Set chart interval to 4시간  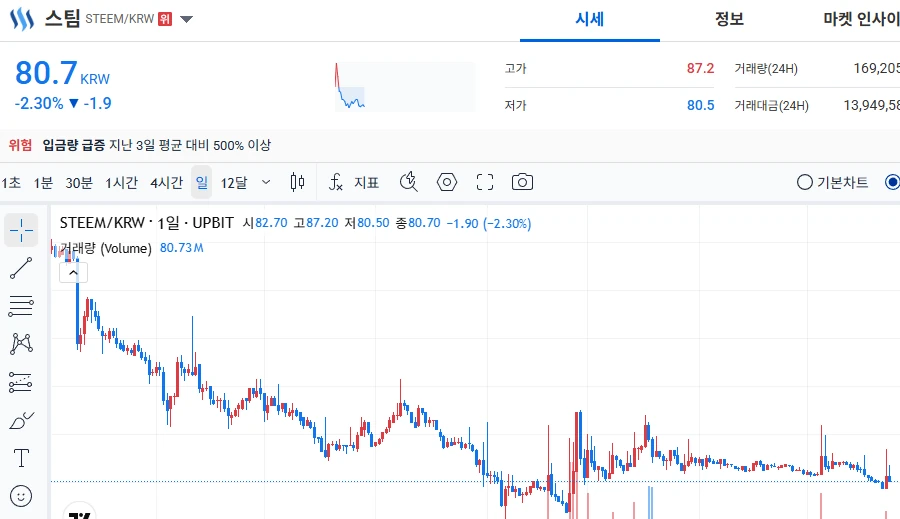[x=166, y=183]
